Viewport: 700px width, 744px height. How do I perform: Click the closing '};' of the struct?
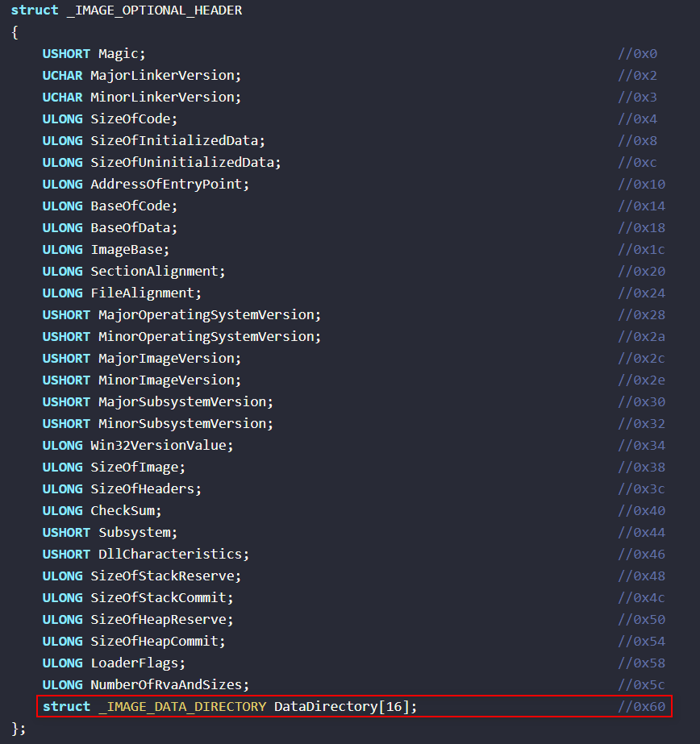18,729
